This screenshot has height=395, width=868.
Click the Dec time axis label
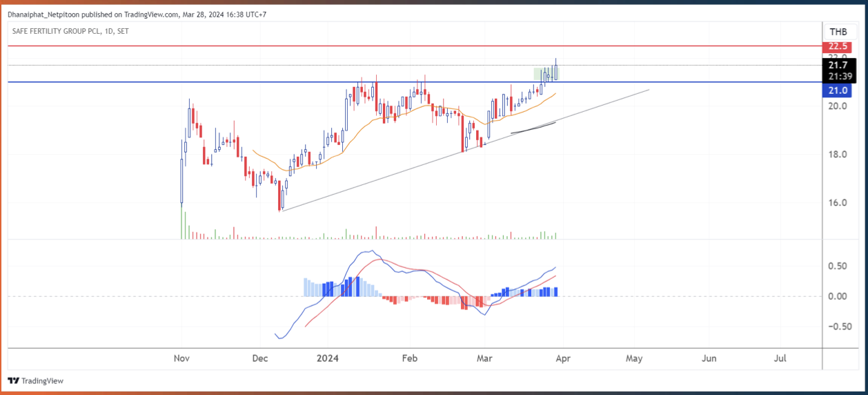[259, 358]
